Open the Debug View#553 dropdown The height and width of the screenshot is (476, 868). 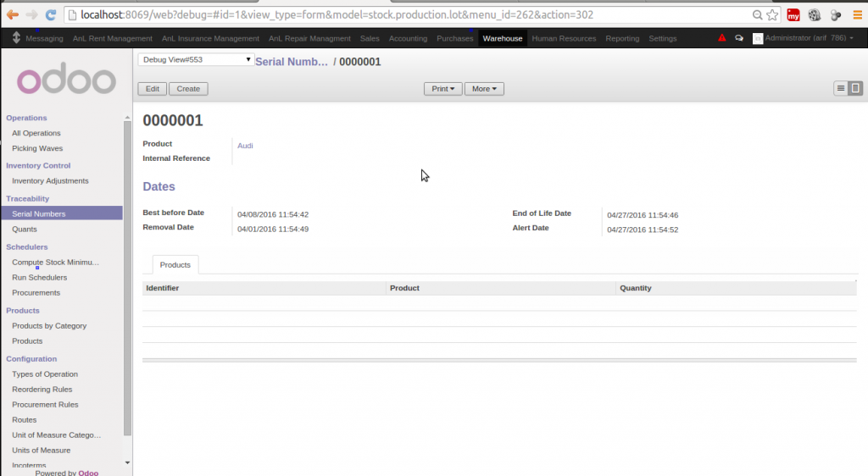[x=196, y=59]
